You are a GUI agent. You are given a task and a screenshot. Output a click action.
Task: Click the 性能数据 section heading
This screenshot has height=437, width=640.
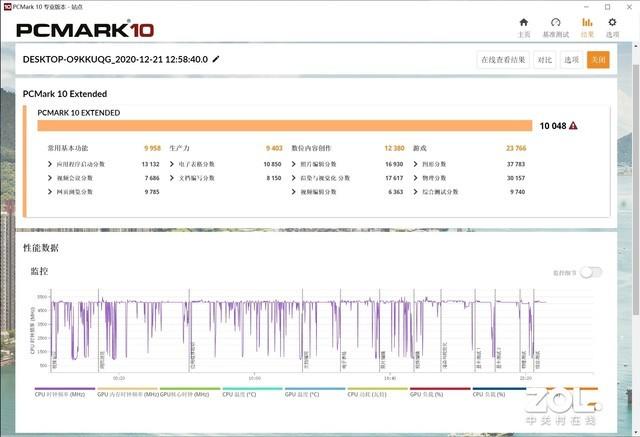(x=41, y=248)
